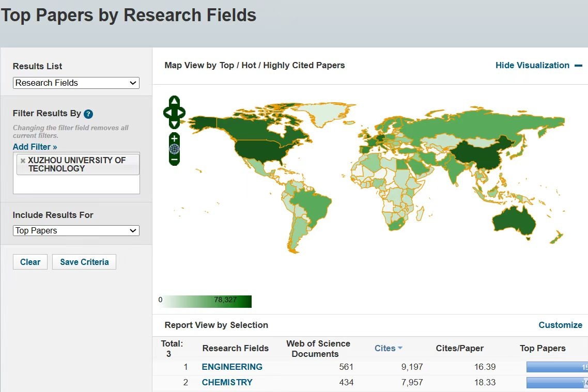
Task: Click the Engineering top papers bar
Action: (x=557, y=367)
